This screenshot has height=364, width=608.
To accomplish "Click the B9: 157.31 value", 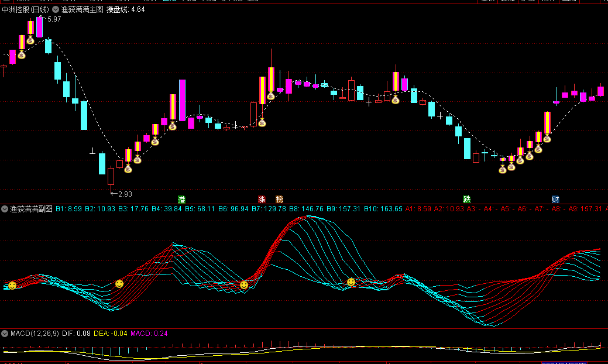I will (x=343, y=209).
